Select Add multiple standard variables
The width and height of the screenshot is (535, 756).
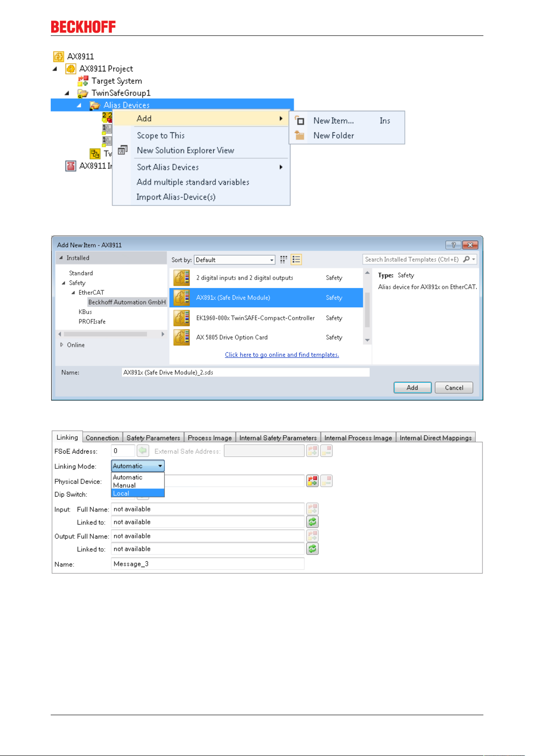click(x=193, y=182)
